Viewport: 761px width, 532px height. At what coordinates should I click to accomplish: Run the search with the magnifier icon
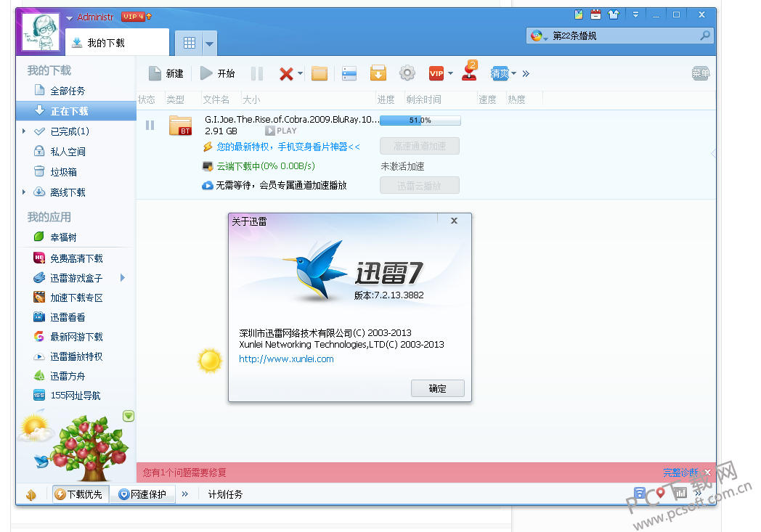point(705,36)
